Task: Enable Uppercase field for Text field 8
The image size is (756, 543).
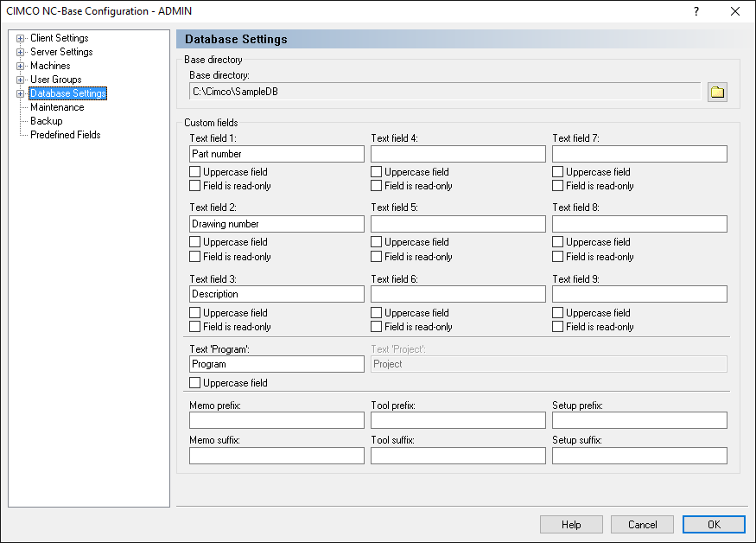Action: (x=557, y=242)
